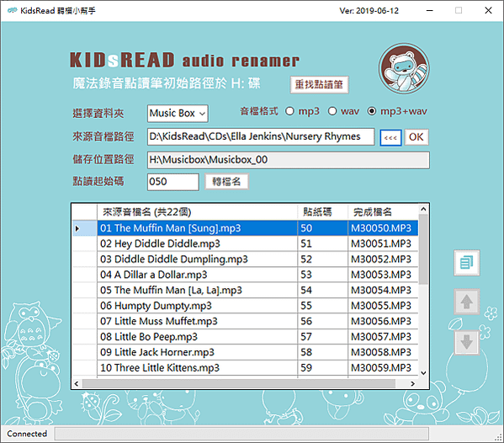This screenshot has width=504, height=443.
Task: Click the <<< browse path button
Action: (390, 137)
